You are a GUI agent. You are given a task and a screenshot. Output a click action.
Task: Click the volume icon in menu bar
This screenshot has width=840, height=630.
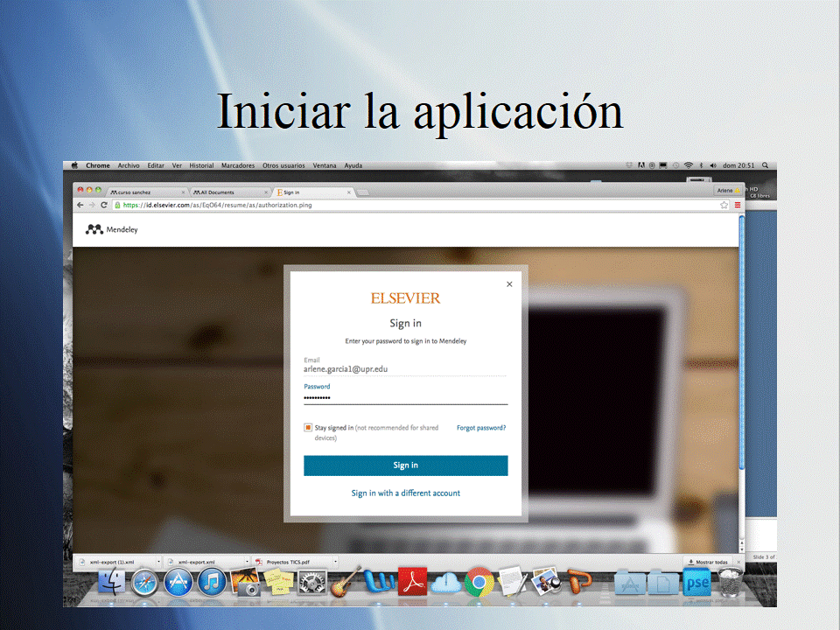(713, 165)
